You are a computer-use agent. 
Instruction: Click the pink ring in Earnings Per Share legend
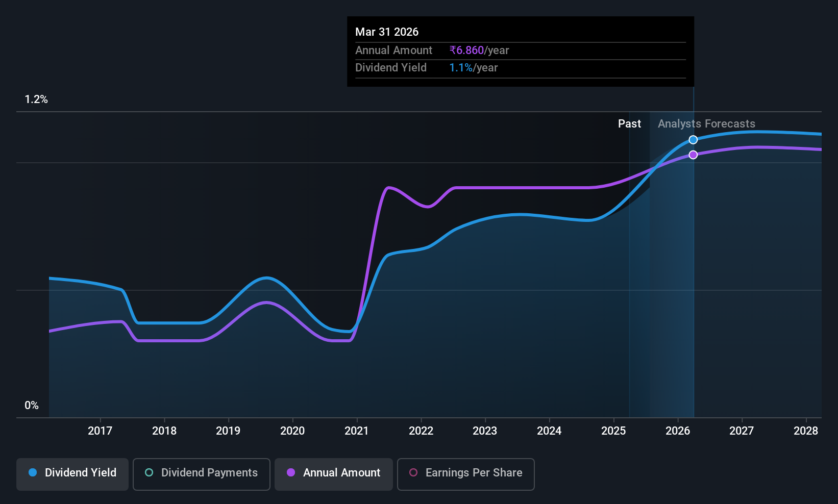pos(413,473)
